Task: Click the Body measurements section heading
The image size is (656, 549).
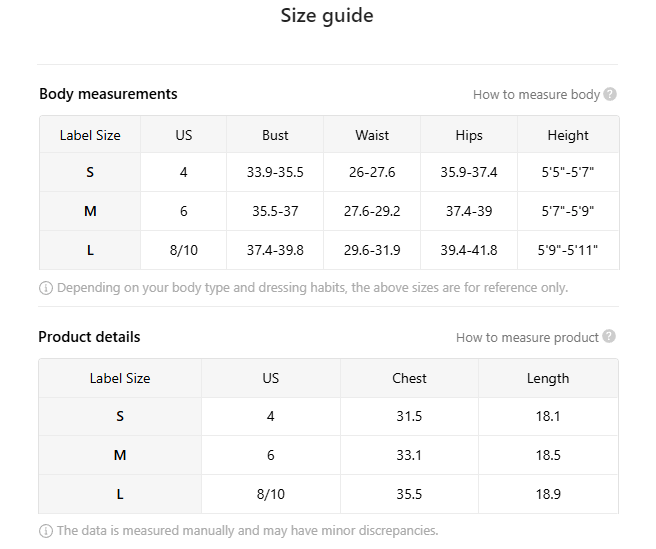Action: [108, 94]
